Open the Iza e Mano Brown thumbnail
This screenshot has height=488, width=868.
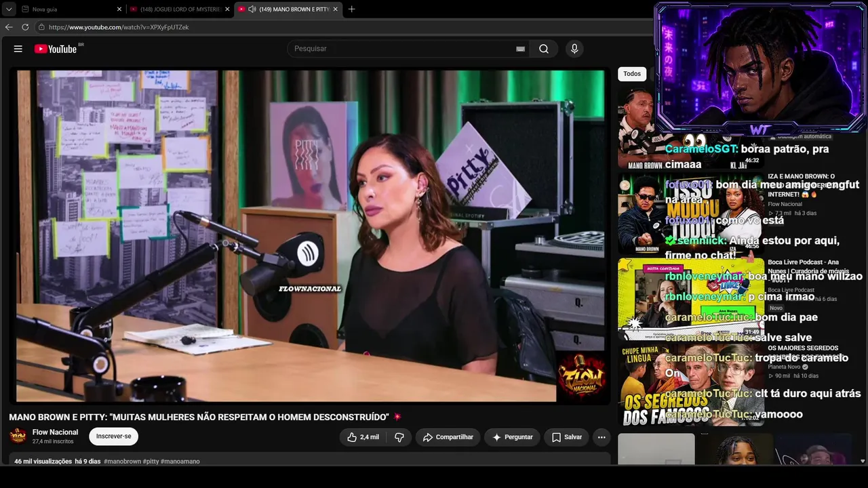tap(691, 213)
